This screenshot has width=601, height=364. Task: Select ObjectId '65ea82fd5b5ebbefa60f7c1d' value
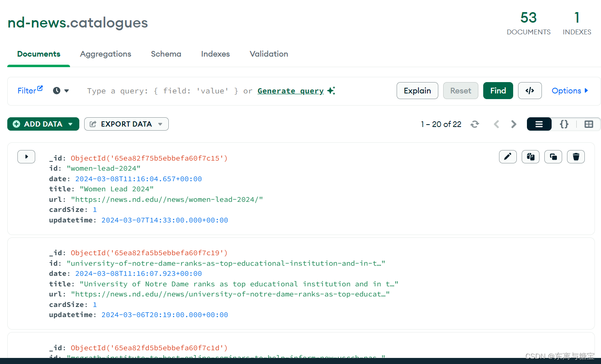click(x=149, y=348)
